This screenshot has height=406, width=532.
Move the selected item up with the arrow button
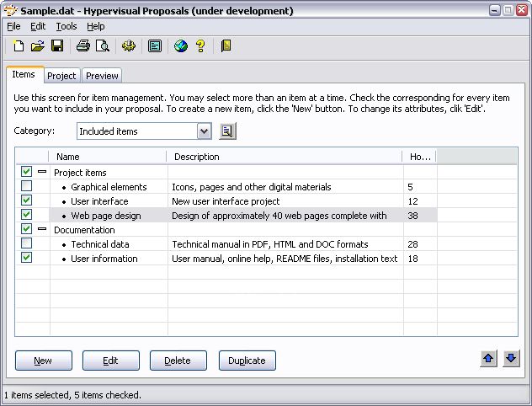[x=489, y=359]
